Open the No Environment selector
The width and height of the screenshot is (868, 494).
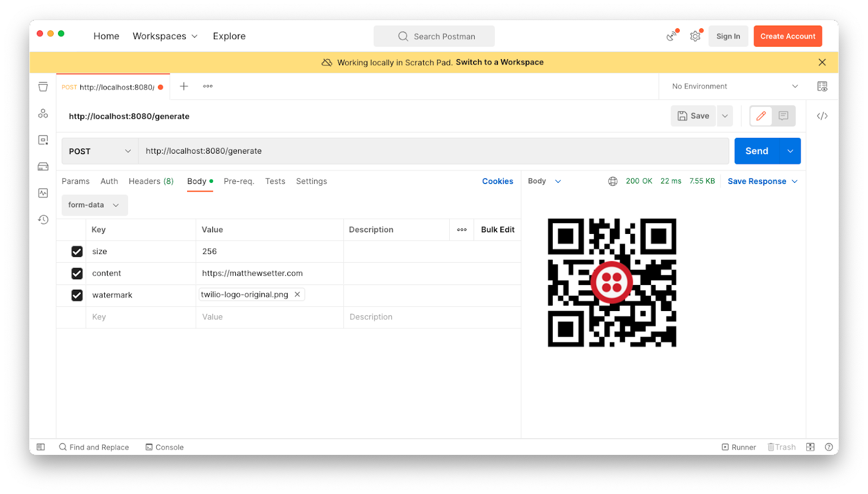click(x=735, y=86)
